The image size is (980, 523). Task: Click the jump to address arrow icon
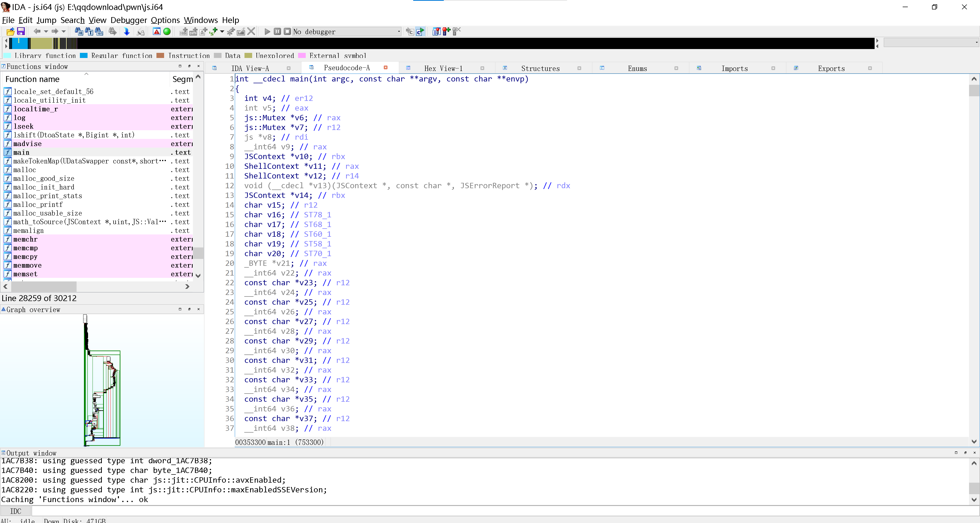[127, 32]
